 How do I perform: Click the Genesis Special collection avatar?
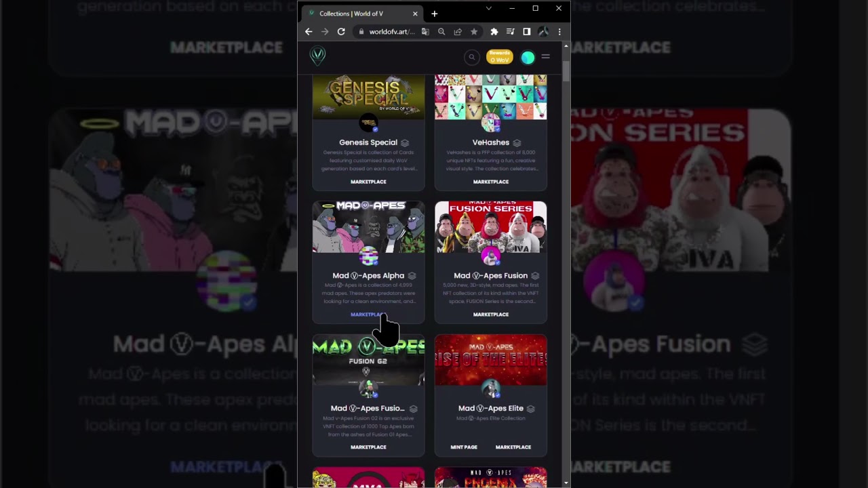click(368, 123)
